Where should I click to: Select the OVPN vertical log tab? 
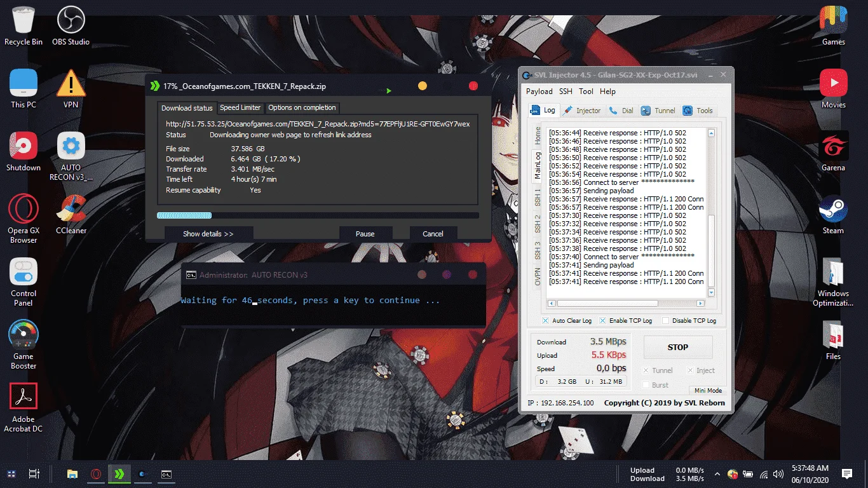[x=538, y=276]
